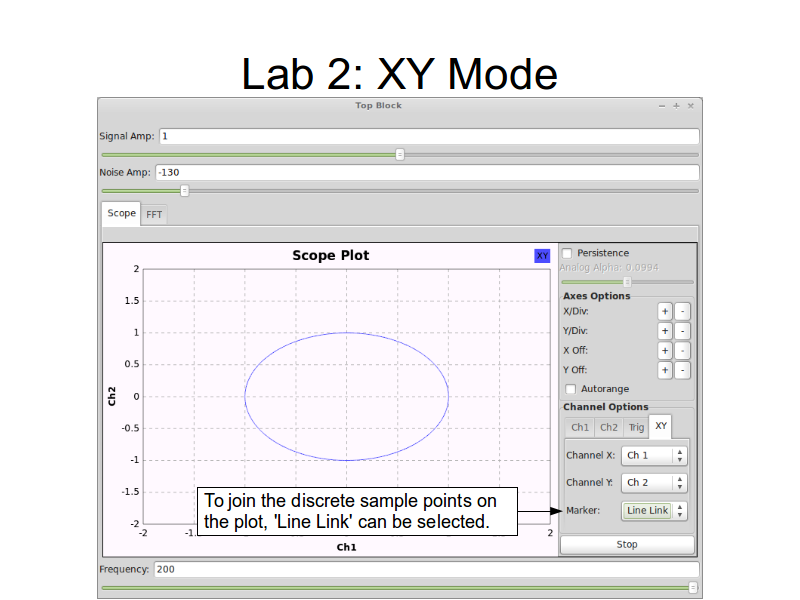Enable the Persistence checkbox
Viewport: 800px width, 600px height.
click(x=569, y=253)
